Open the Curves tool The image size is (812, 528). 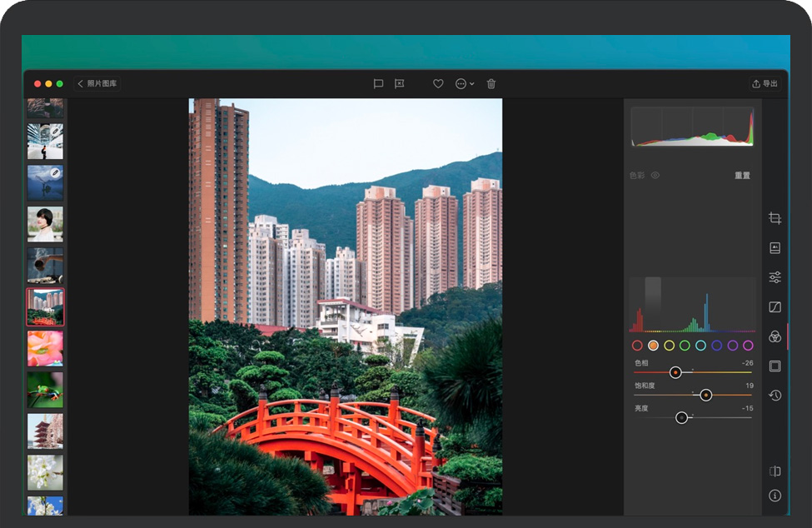(775, 307)
